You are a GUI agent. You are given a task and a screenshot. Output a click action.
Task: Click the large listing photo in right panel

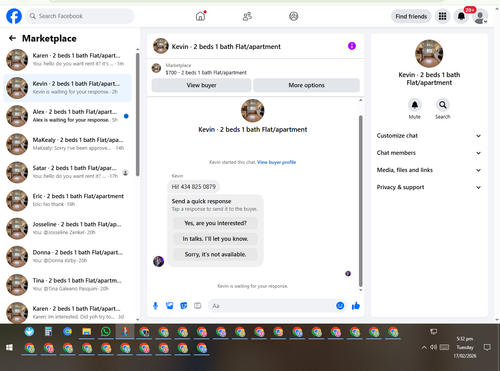point(429,54)
